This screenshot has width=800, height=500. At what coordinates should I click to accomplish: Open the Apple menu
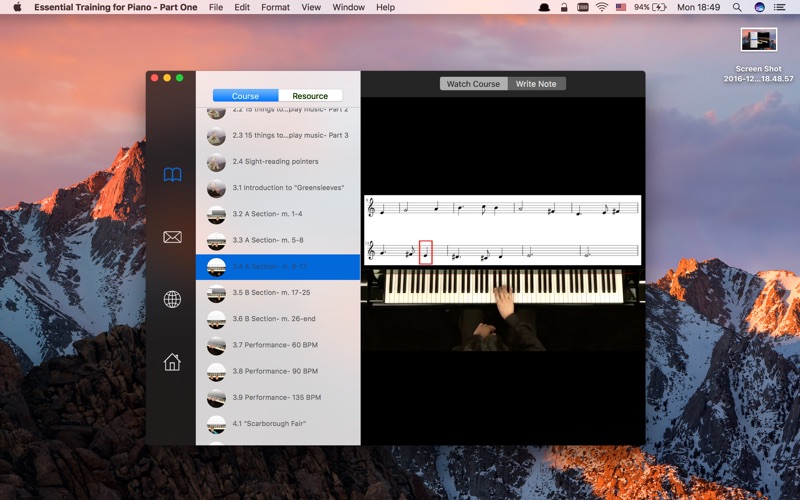point(17,7)
